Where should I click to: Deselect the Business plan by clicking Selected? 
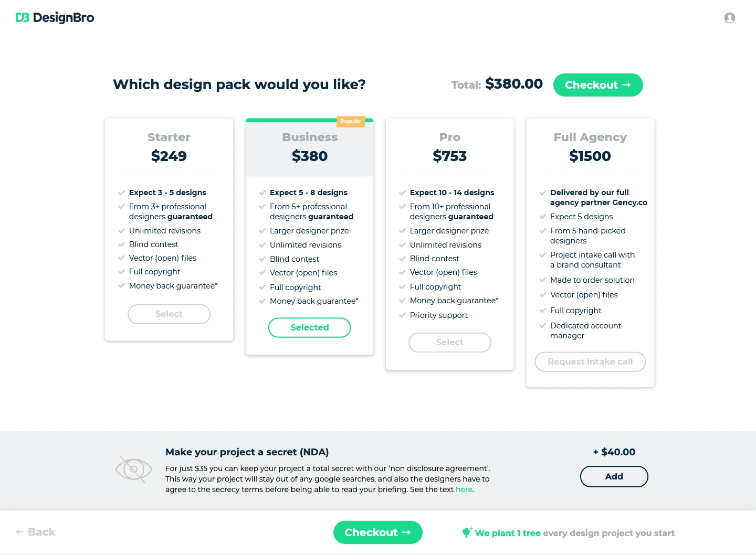(x=309, y=327)
